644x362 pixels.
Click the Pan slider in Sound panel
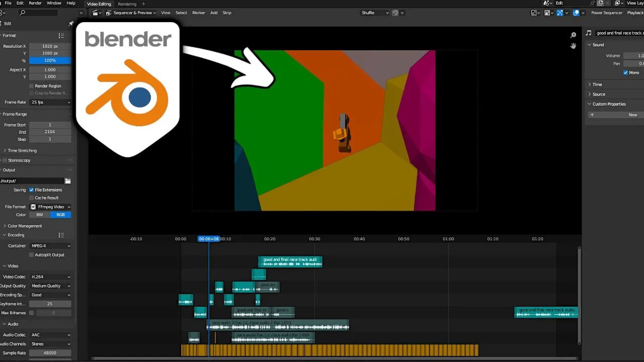coord(633,64)
